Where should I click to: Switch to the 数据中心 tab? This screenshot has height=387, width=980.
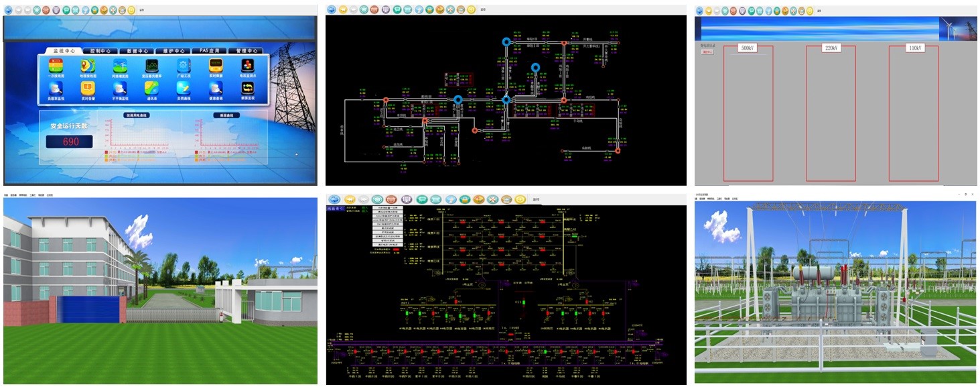(137, 50)
